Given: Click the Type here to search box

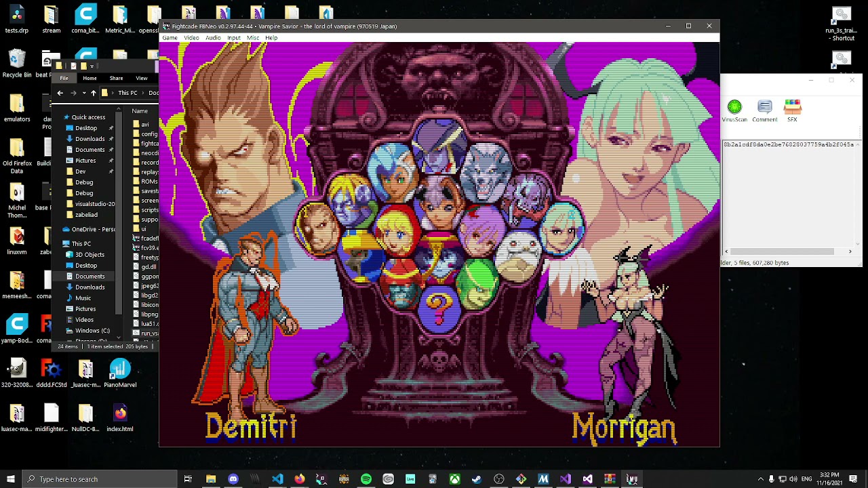Looking at the screenshot, I should 99,479.
